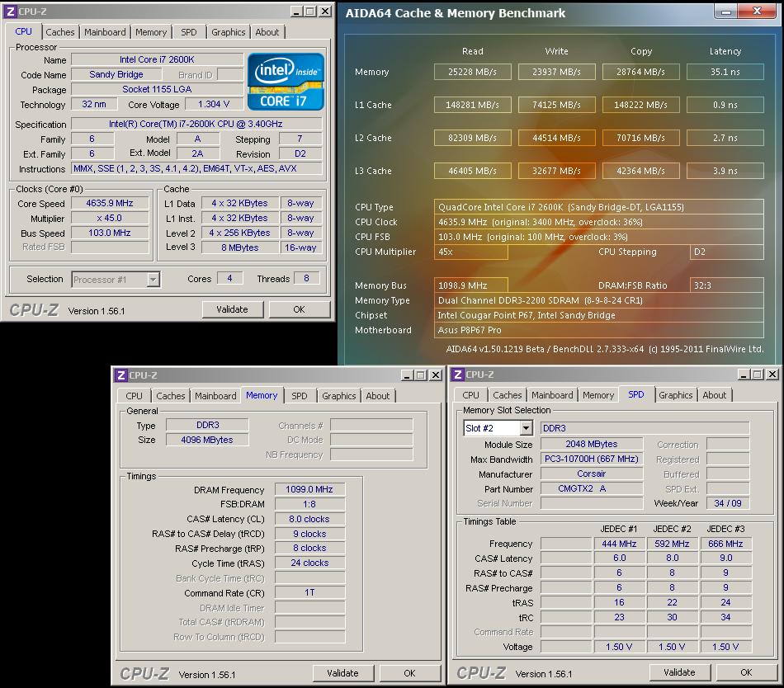Open the Caches tab in top CPU-Z window
784x688 pixels.
tap(60, 32)
